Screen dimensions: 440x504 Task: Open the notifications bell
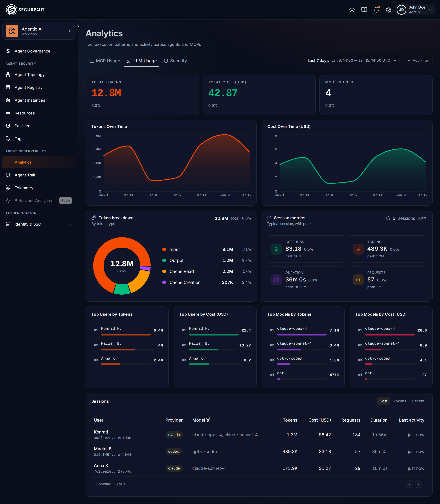pos(376,10)
